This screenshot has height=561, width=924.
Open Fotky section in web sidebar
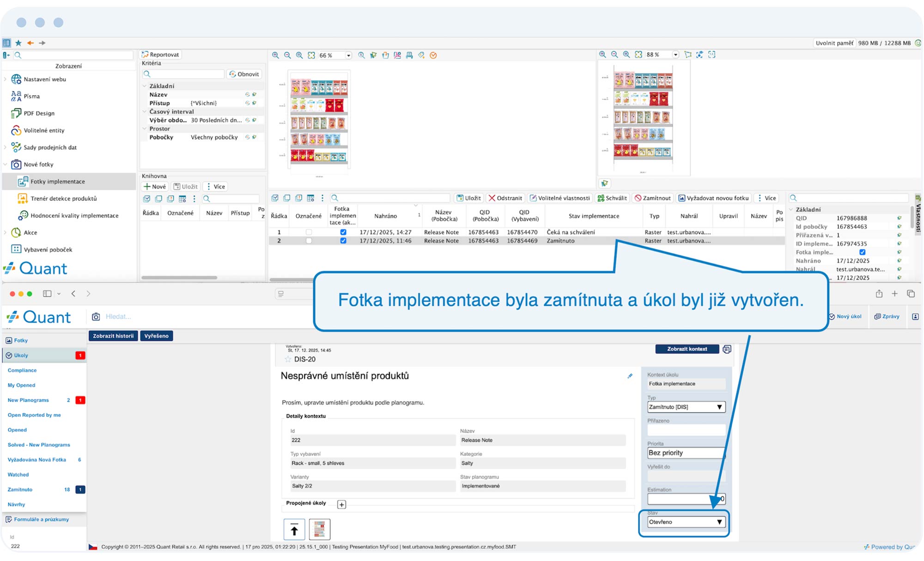[17, 341]
